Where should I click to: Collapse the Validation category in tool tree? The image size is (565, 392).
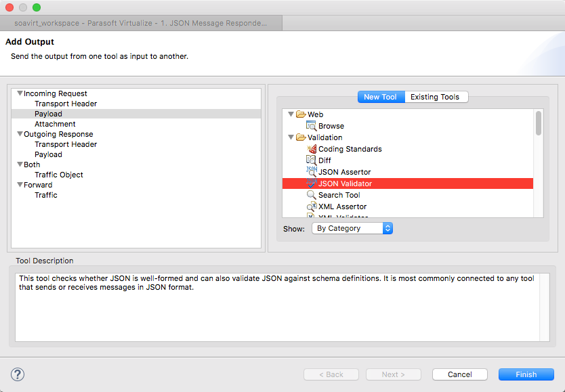(291, 137)
